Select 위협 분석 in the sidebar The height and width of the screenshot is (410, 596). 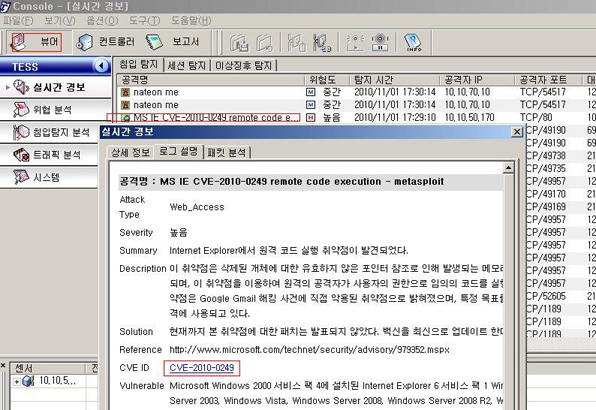pyautogui.click(x=55, y=110)
